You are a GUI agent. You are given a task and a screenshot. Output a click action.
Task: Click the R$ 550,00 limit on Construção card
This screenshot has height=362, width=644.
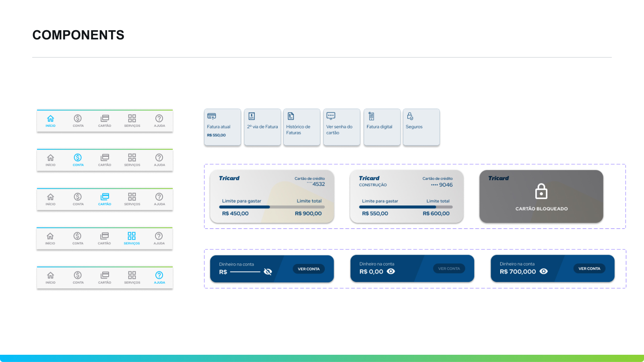click(x=375, y=214)
